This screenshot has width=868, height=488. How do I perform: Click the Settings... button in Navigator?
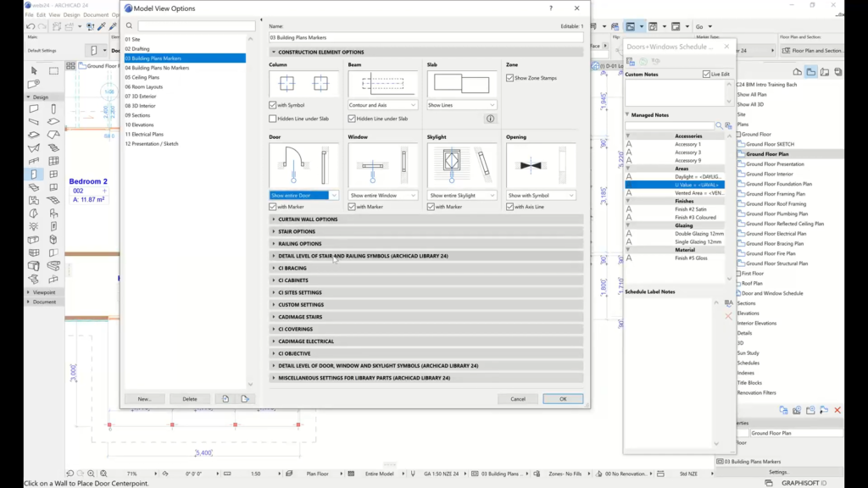pos(779,472)
